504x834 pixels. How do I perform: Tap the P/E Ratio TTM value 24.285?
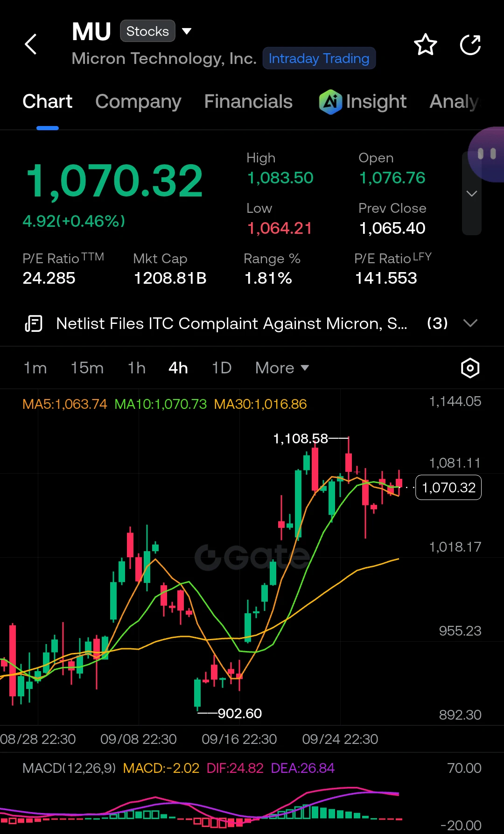coord(49,278)
